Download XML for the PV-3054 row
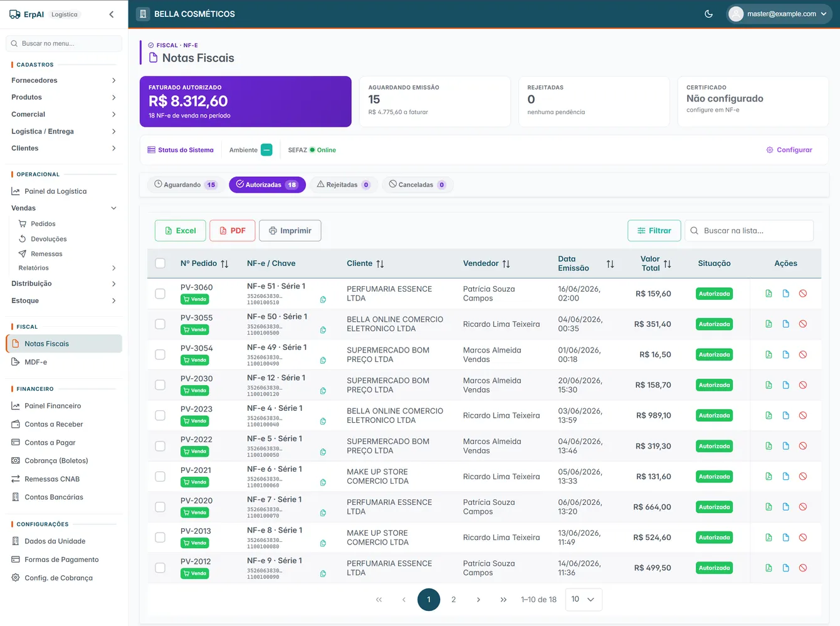 pos(769,354)
